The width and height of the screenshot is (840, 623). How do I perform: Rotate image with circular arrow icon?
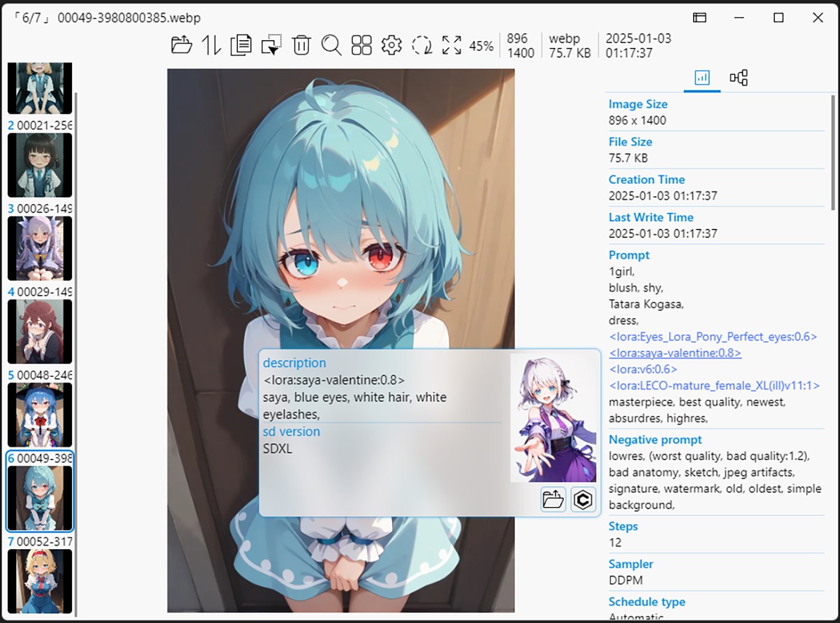click(422, 45)
